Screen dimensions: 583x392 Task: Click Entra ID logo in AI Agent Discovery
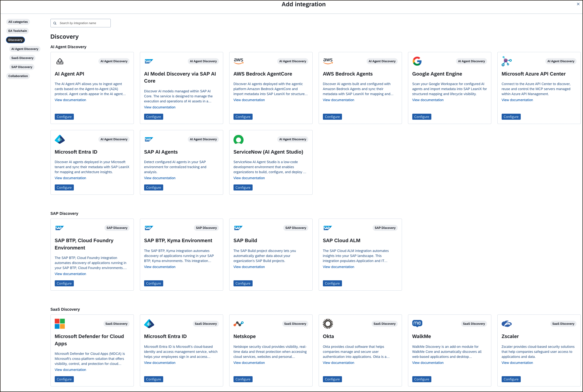click(x=60, y=139)
